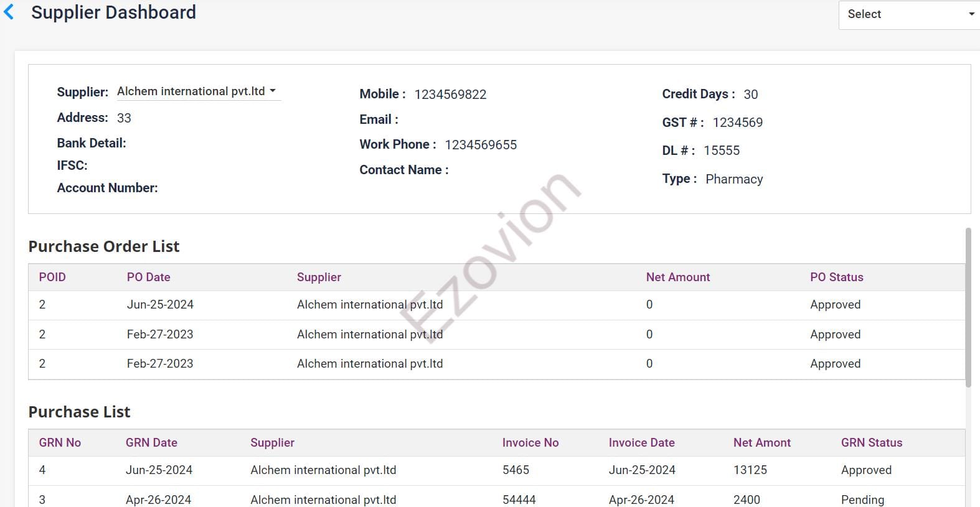Click the GRN Date column header
980x507 pixels.
click(151, 443)
